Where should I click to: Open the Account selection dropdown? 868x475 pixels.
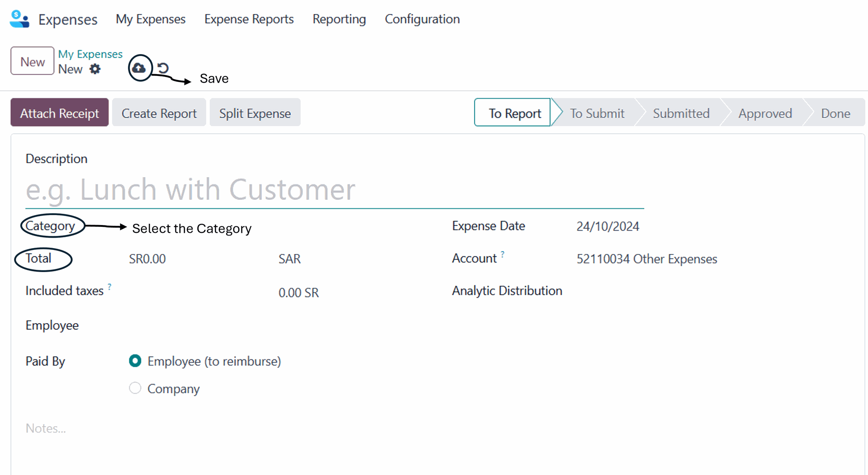646,259
